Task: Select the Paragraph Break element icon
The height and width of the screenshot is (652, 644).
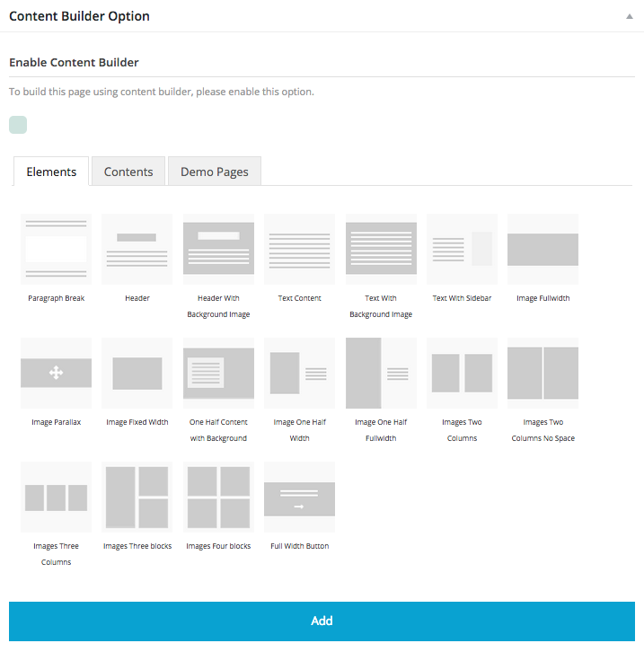Action: [x=56, y=249]
